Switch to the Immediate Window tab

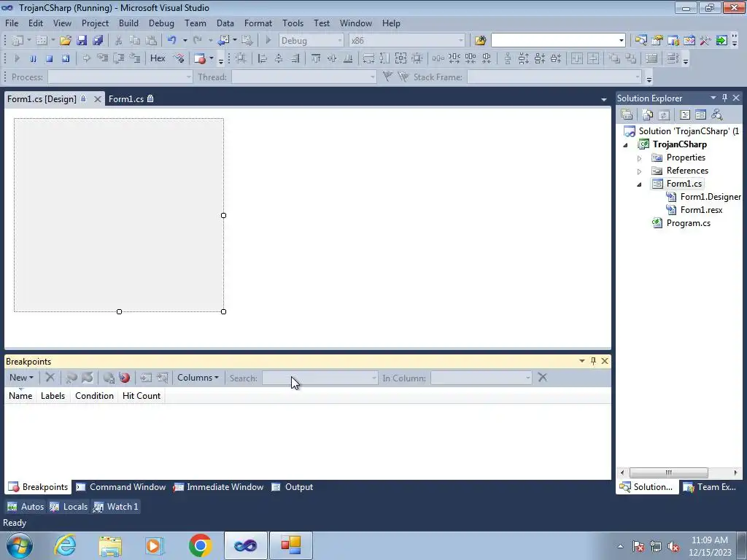(x=219, y=487)
